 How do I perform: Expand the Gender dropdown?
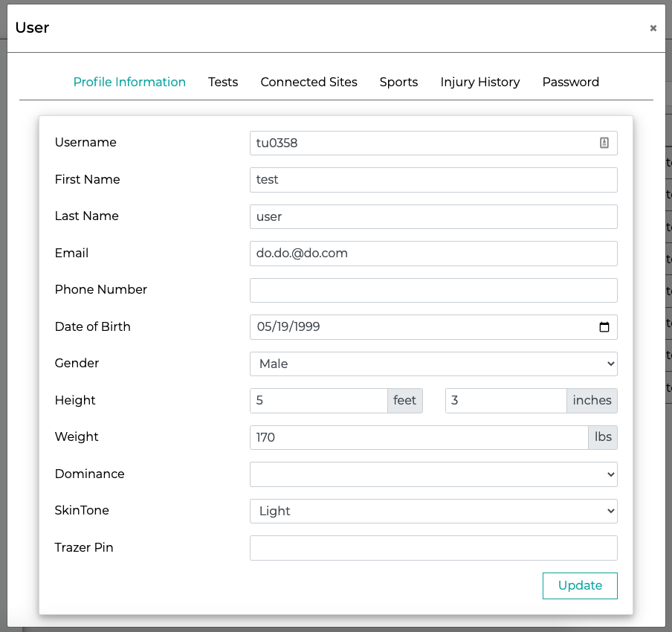(x=433, y=364)
